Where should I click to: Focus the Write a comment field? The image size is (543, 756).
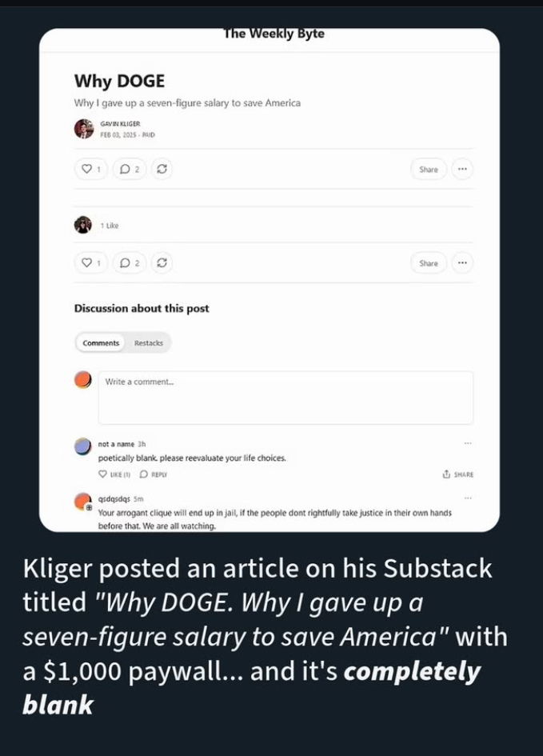click(x=285, y=397)
